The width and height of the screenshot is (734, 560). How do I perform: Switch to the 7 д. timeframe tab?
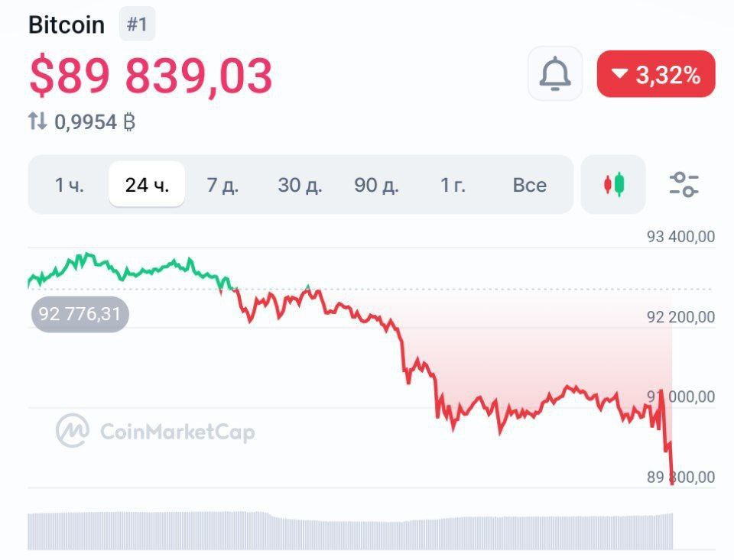tap(222, 185)
